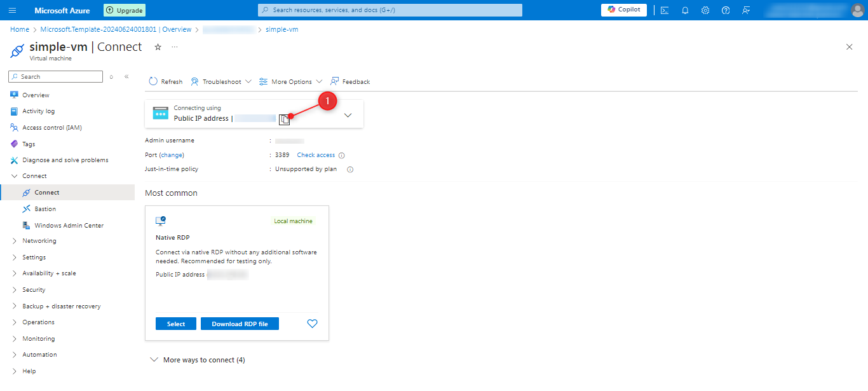Click the Check access link

[316, 155]
